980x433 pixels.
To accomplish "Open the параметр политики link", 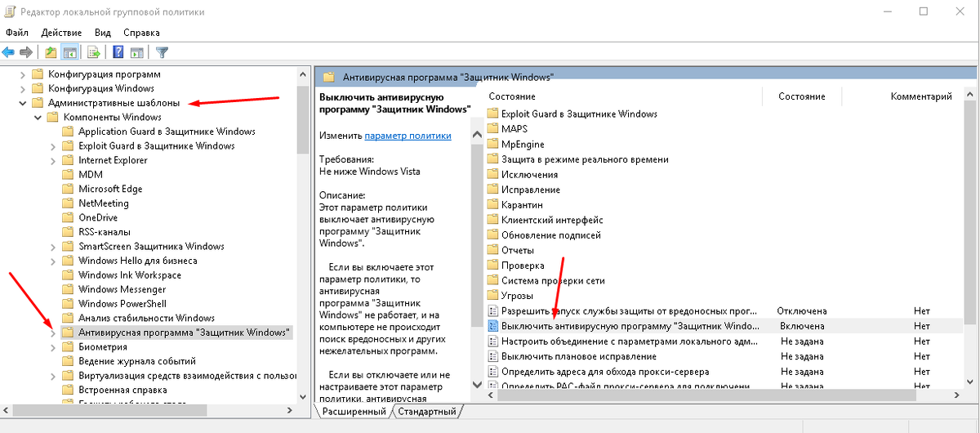I will (x=408, y=136).
